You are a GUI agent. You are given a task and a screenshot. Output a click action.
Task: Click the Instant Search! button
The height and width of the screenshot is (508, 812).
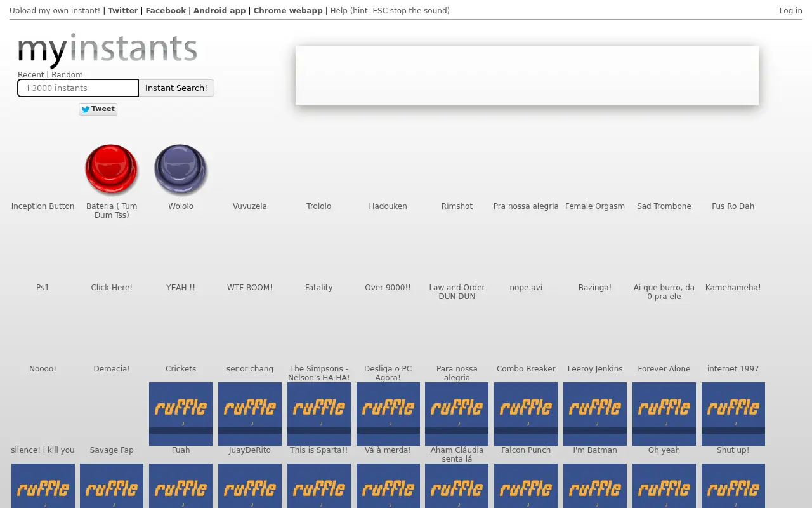click(176, 88)
